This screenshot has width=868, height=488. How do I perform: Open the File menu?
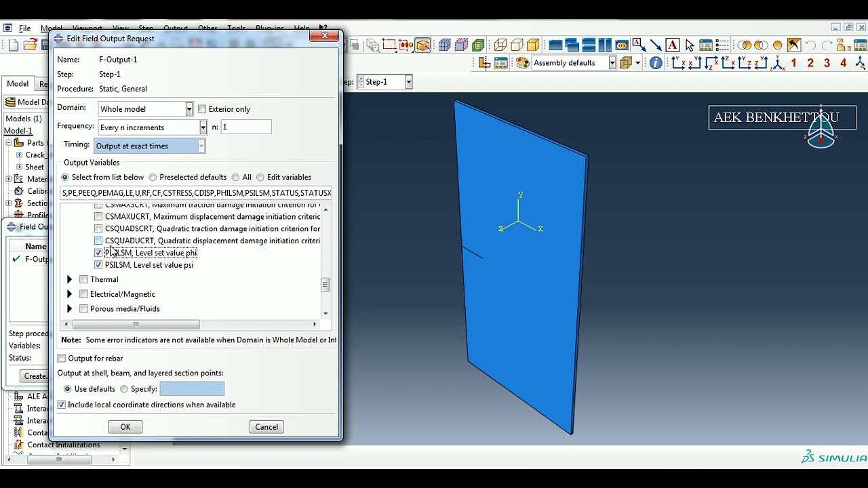pos(24,28)
